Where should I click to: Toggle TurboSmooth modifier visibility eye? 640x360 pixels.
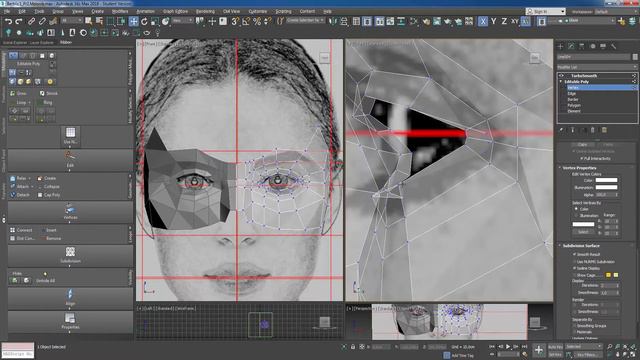tap(562, 76)
